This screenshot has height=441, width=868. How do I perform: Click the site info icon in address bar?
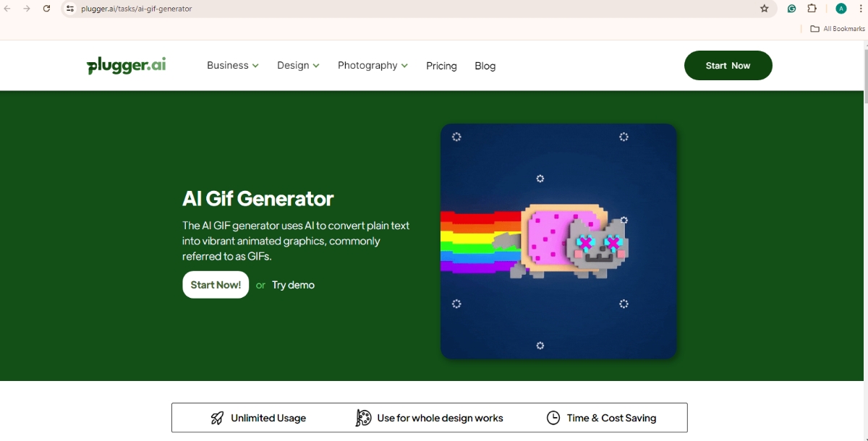[69, 9]
